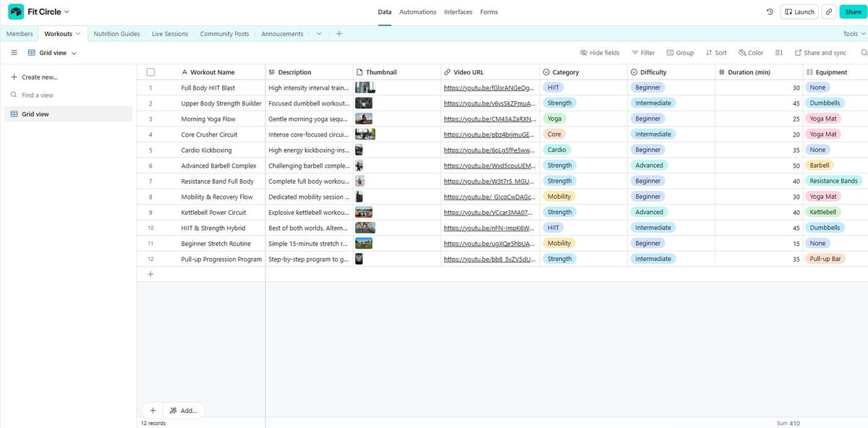Open the Workouts tab dropdown arrow
868x428 pixels.
coord(78,34)
